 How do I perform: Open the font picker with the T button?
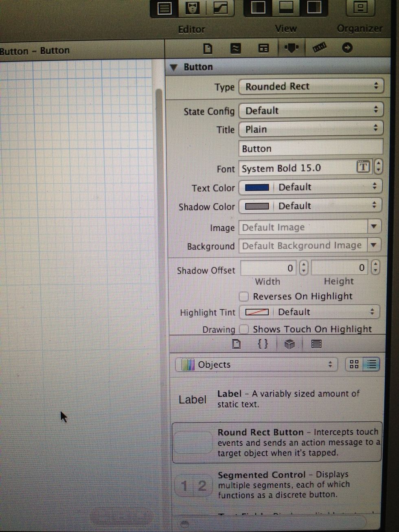click(363, 167)
